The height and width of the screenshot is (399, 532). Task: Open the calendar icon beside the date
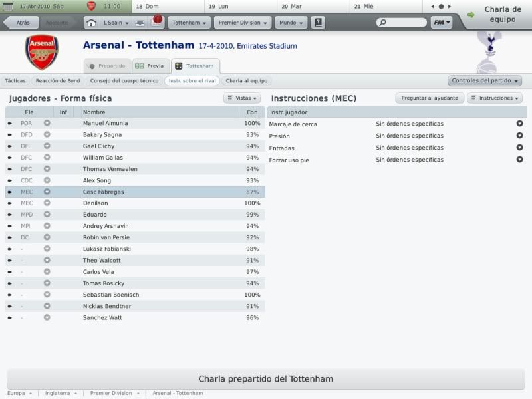(x=8, y=6)
